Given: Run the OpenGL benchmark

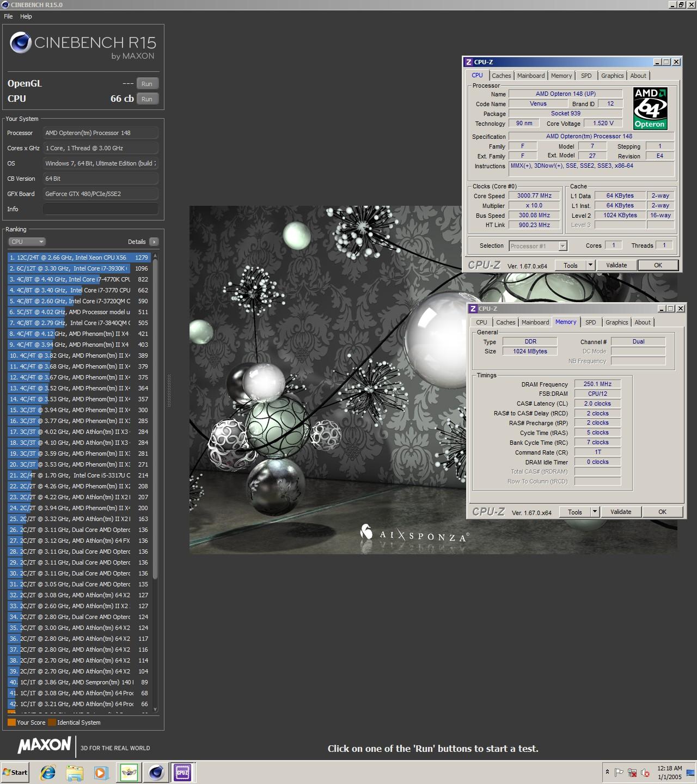Looking at the screenshot, I should click(x=147, y=84).
